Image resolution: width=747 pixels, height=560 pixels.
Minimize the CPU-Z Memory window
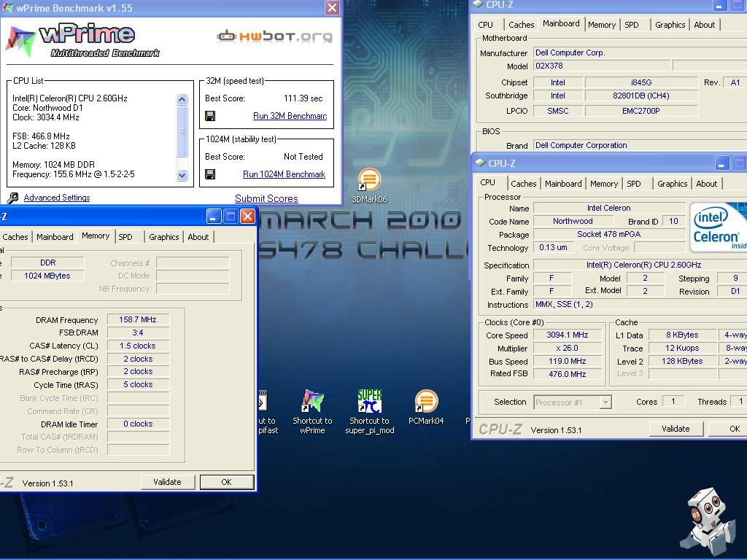click(214, 217)
